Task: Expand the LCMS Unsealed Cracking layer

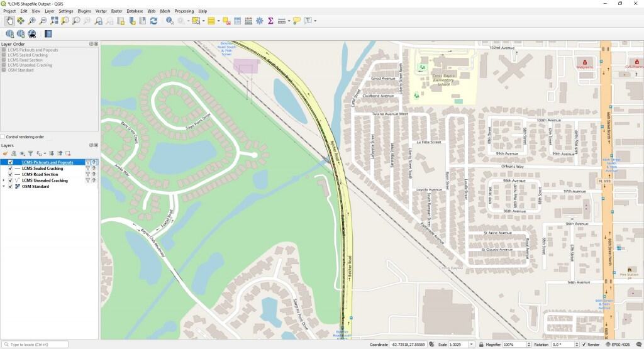Action: 4,180
